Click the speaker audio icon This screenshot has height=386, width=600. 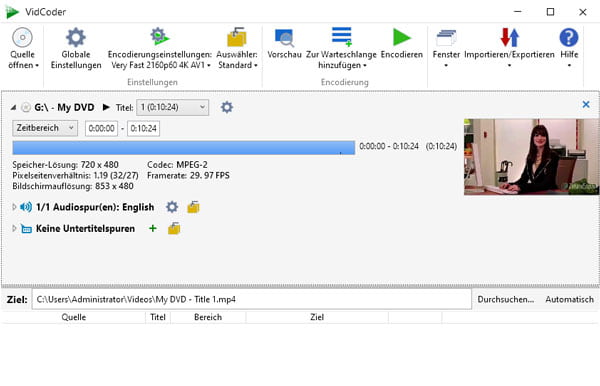coord(26,207)
